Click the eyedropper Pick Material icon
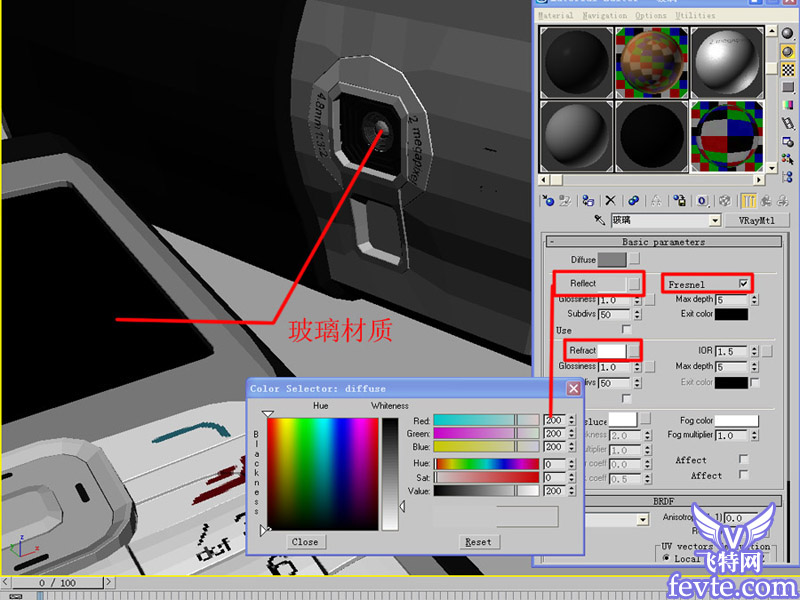Viewport: 800px width, 600px height. pyautogui.click(x=599, y=220)
